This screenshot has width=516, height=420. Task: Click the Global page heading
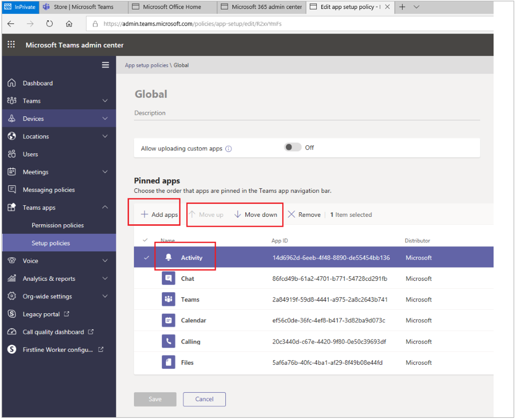(151, 94)
